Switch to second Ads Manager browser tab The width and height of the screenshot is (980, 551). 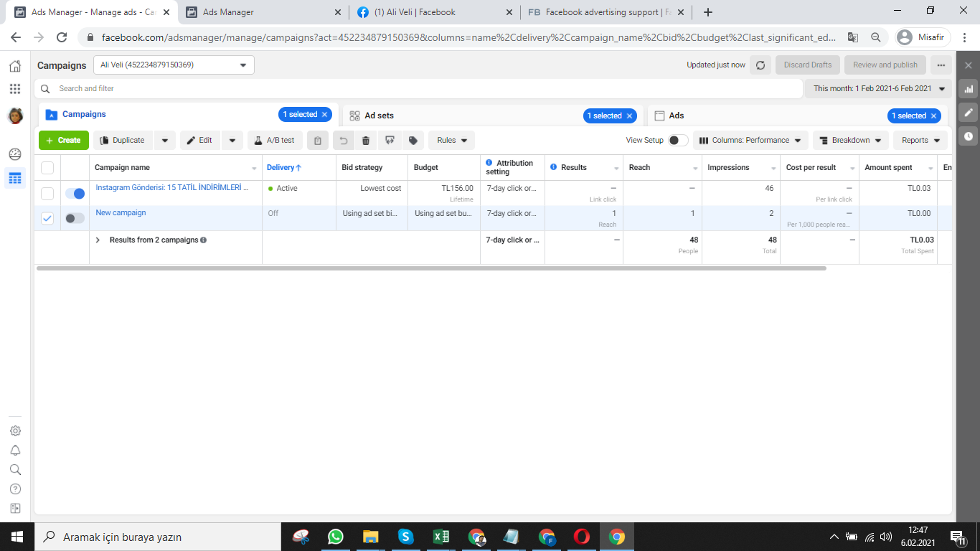click(x=263, y=12)
